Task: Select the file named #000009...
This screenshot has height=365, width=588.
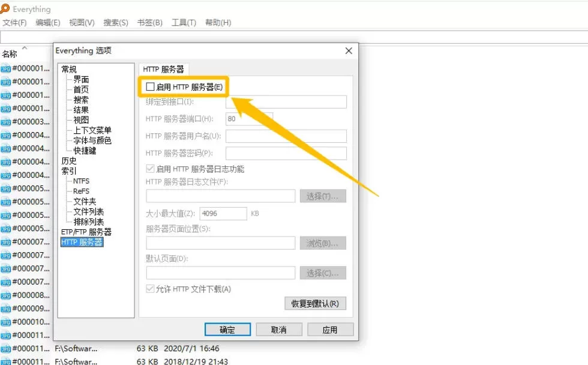Action: click(31, 309)
